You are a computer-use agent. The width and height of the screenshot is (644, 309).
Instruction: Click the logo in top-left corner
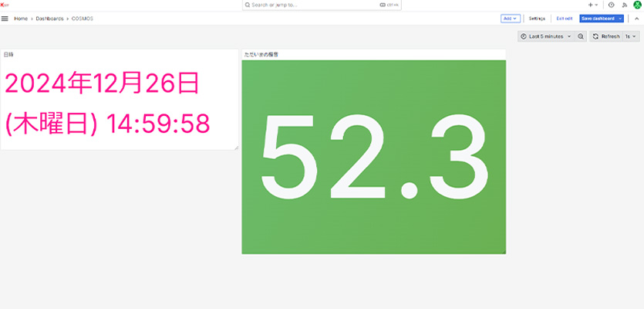pyautogui.click(x=5, y=4)
